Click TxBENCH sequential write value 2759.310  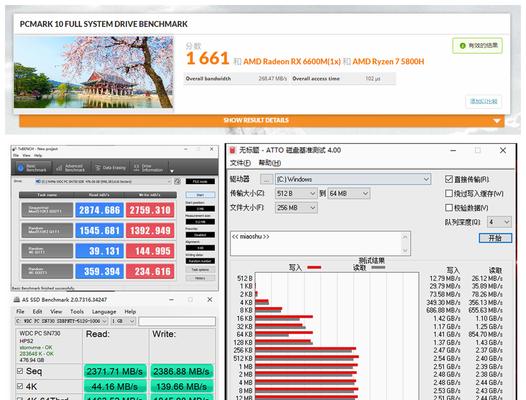150,210
